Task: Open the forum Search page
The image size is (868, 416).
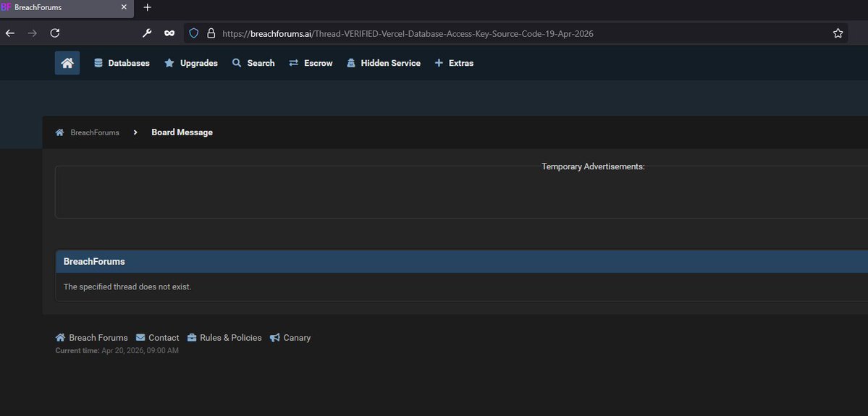Action: (253, 63)
